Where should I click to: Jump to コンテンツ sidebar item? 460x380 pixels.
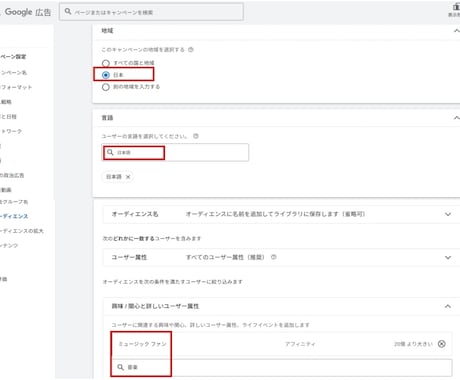[x=9, y=246]
